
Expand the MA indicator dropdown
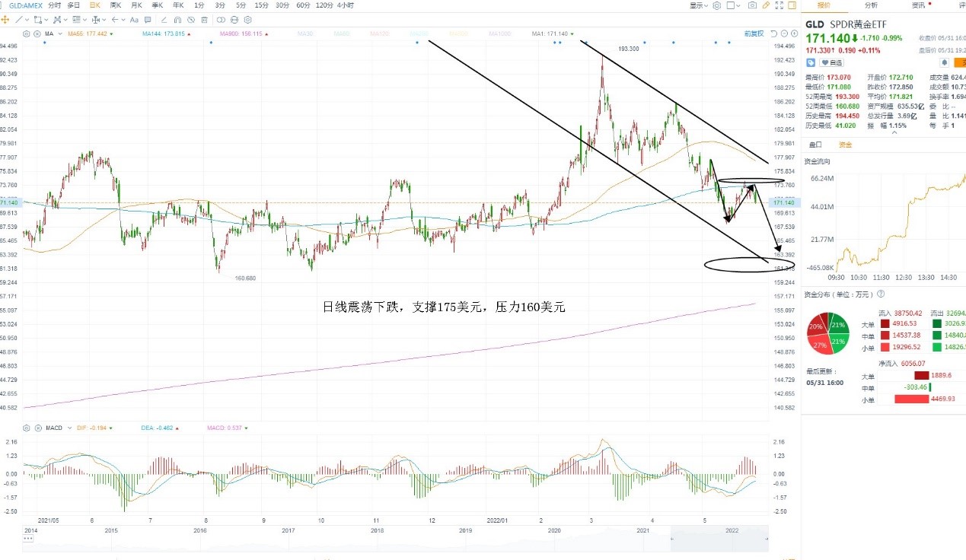(60, 33)
